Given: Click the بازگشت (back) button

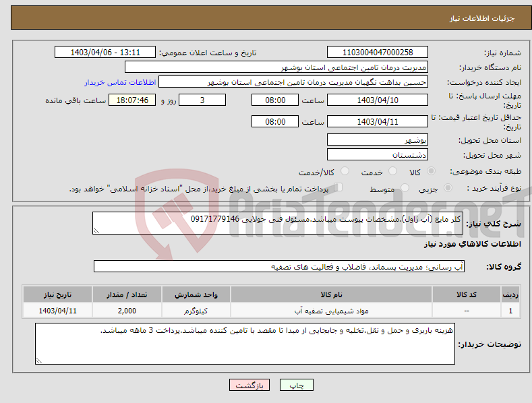Looking at the screenshot, I should pos(249,385).
